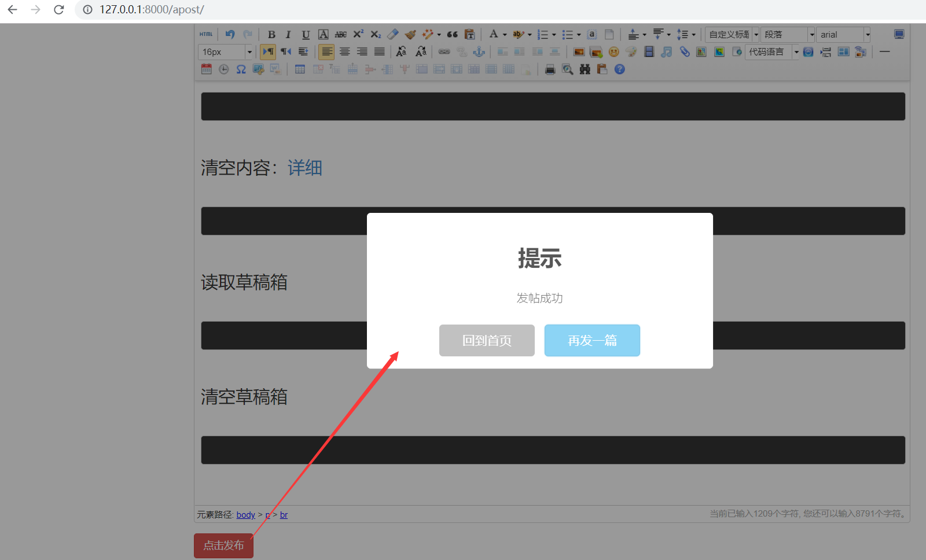Insert an emoticon with smiley icon
The height and width of the screenshot is (560, 926).
pos(614,52)
